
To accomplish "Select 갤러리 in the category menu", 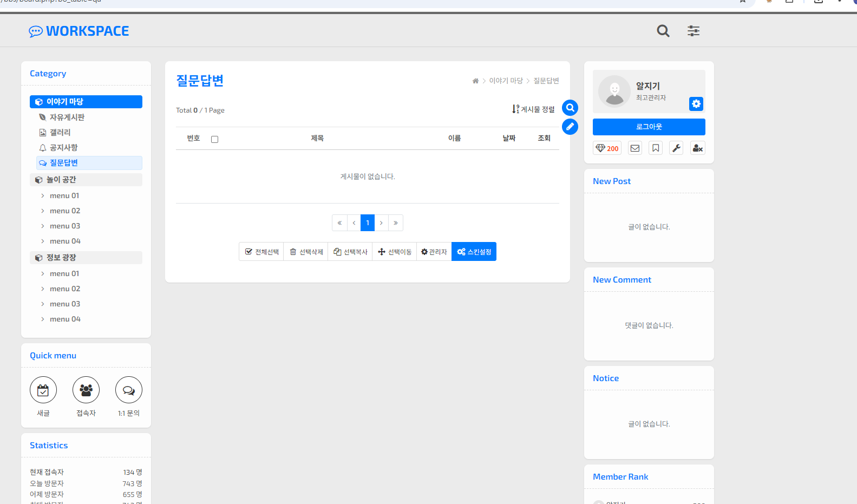I will coord(60,133).
